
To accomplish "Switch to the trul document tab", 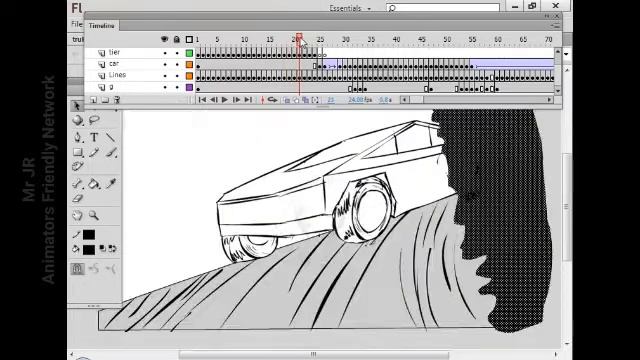I will point(78,40).
